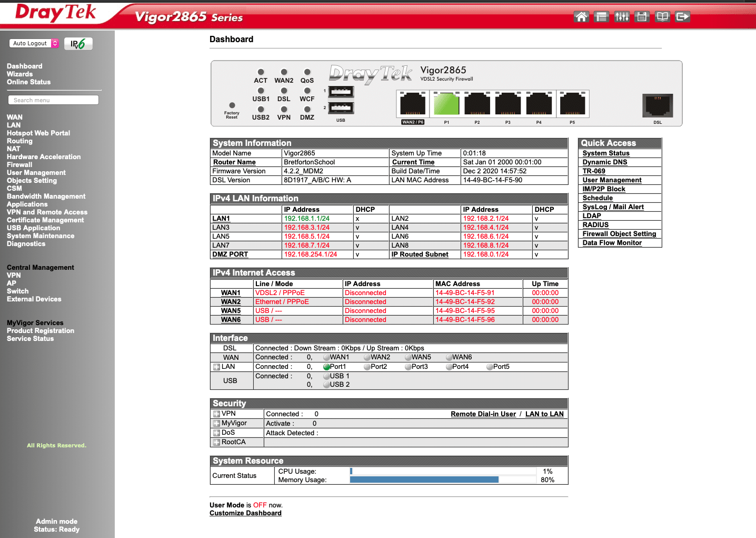The height and width of the screenshot is (538, 756).
Task: Open the Dashboard home icon in the toolbar
Action: (581, 16)
